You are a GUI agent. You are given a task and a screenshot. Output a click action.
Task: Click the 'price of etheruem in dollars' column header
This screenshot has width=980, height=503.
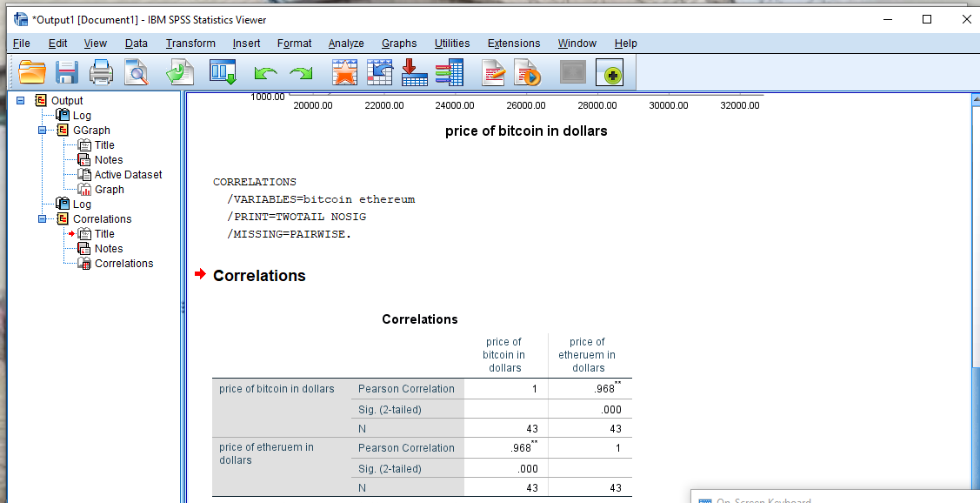coord(588,355)
